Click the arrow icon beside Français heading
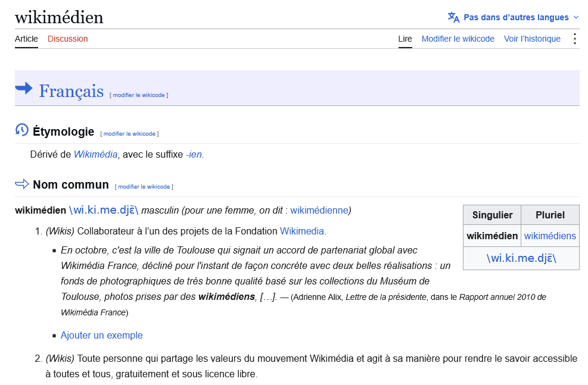The height and width of the screenshot is (385, 588). pyautogui.click(x=24, y=89)
